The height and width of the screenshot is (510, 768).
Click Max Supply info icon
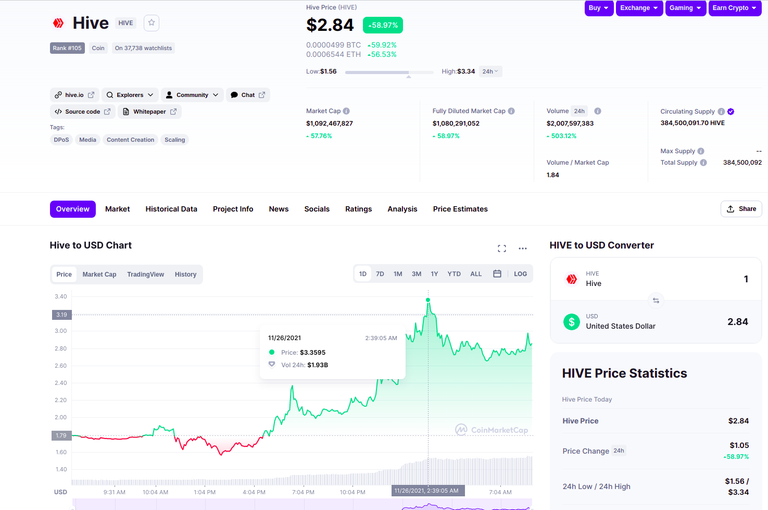coord(701,151)
